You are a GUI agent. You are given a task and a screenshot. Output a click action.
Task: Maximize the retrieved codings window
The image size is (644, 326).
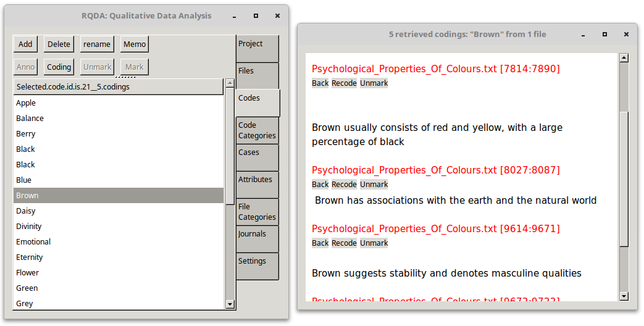[604, 35]
